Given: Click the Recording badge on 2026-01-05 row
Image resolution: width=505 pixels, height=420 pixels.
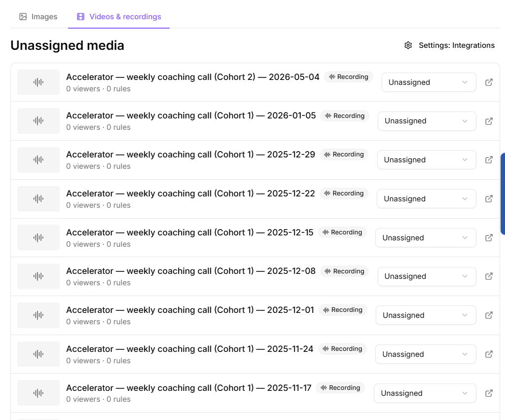Looking at the screenshot, I should point(345,115).
